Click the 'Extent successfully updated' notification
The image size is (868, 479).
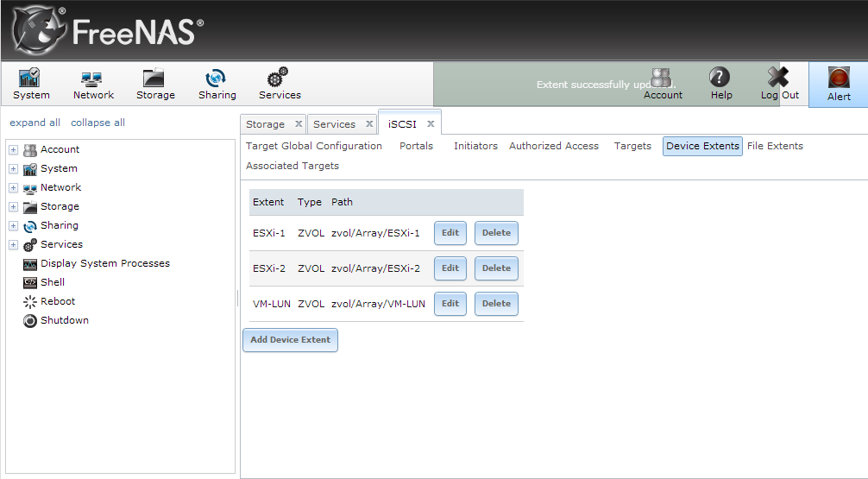point(607,85)
